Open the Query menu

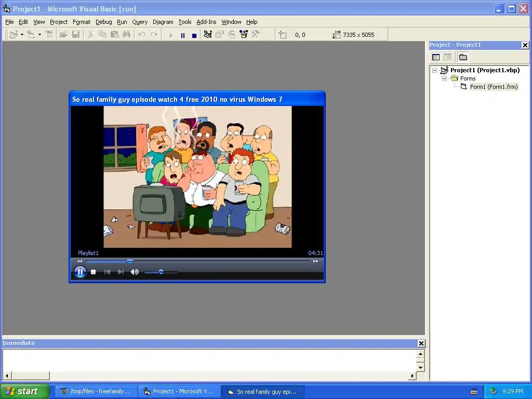[x=140, y=22]
